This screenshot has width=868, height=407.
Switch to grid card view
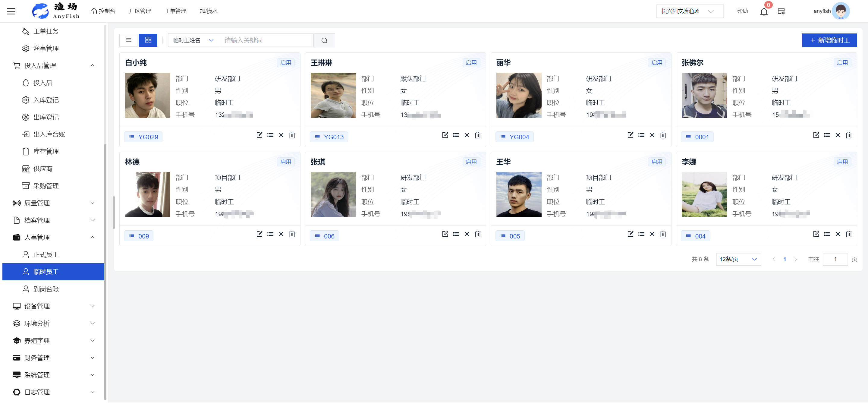(148, 40)
